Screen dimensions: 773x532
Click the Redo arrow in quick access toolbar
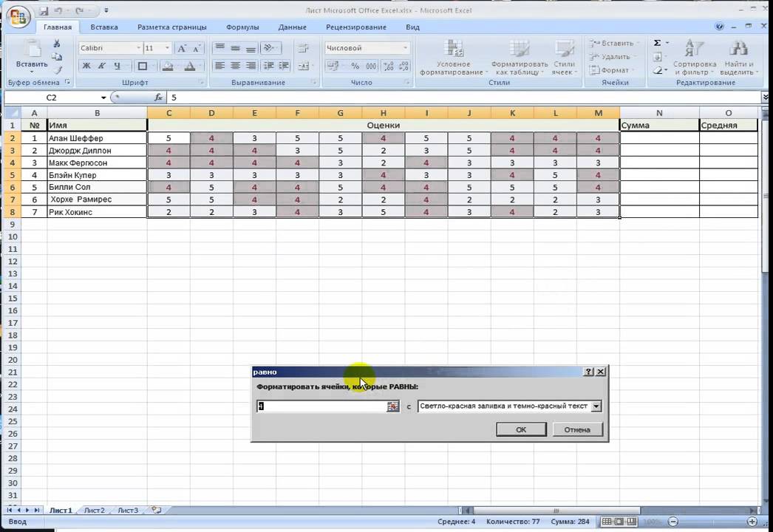point(79,10)
